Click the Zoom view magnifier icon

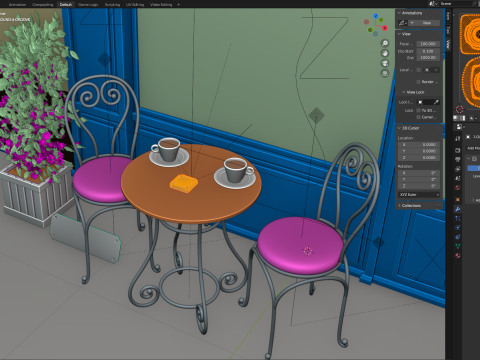tap(385, 43)
